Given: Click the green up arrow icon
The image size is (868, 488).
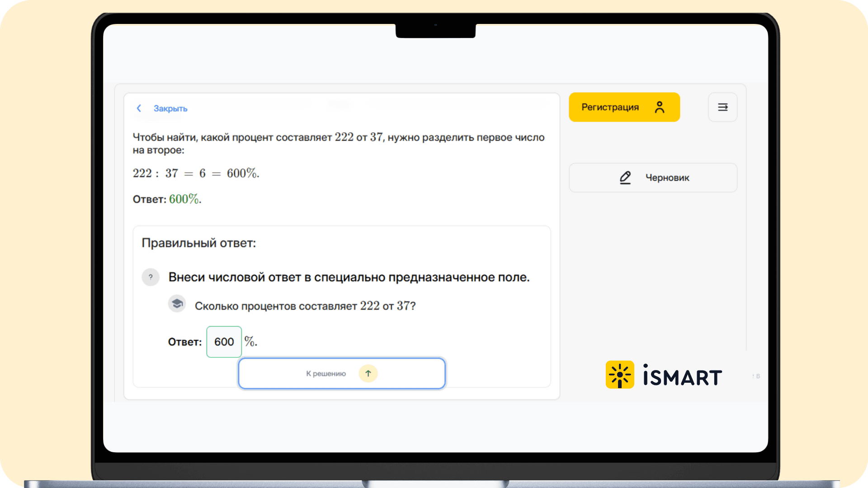Looking at the screenshot, I should (368, 373).
